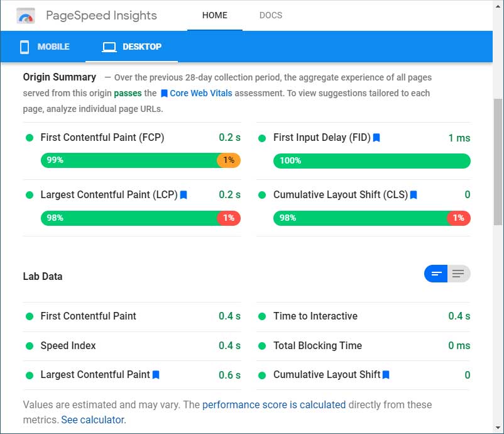The height and width of the screenshot is (434, 504).
Task: Click the bookmark icon next to First Input Delay (FID)
Action: click(376, 138)
